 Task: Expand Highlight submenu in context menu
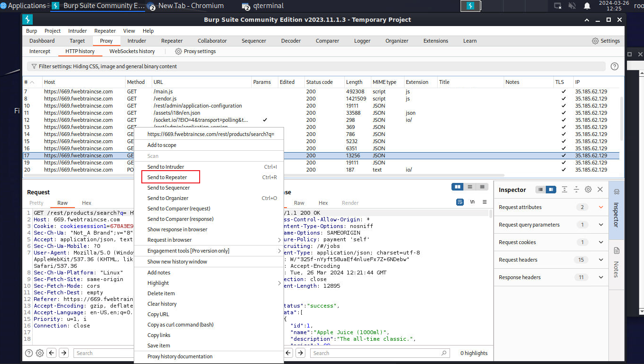coord(209,283)
